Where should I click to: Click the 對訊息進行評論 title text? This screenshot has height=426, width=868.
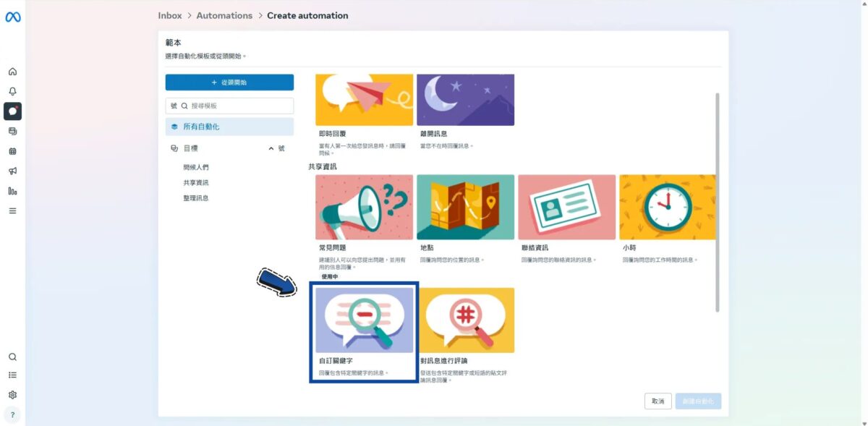pyautogui.click(x=443, y=360)
